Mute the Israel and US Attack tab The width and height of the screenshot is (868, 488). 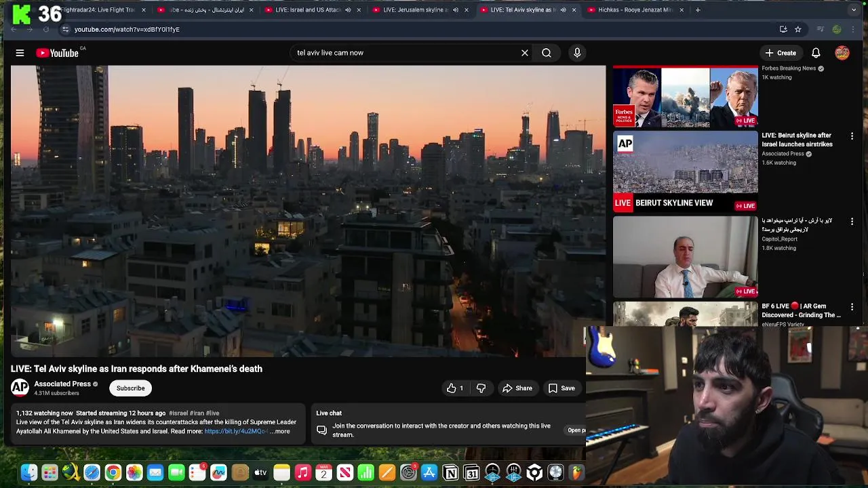click(x=348, y=10)
